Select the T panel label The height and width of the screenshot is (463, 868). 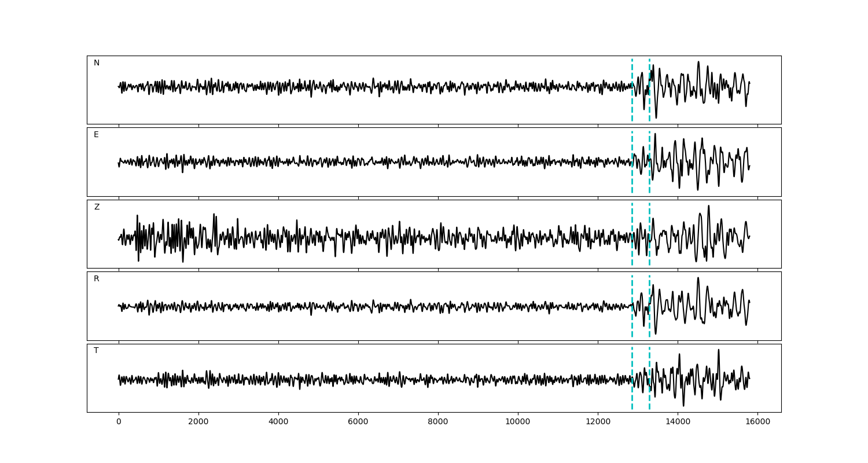click(x=96, y=351)
